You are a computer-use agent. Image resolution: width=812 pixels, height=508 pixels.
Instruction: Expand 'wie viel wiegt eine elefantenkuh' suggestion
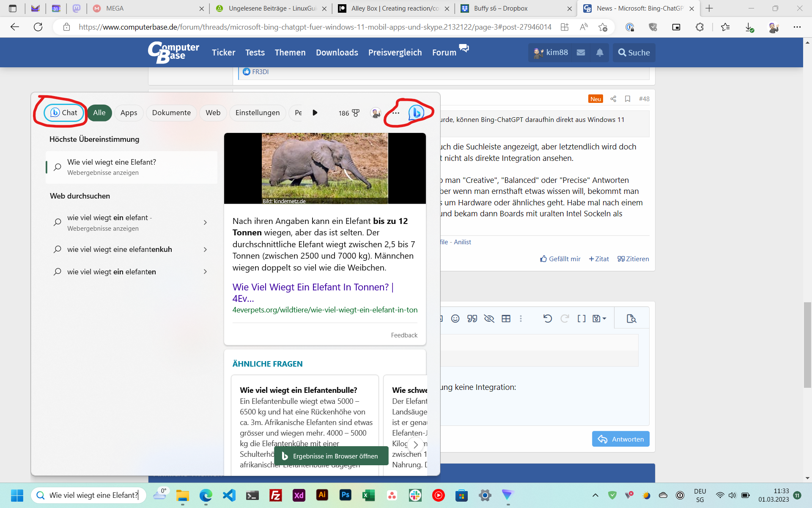point(205,249)
